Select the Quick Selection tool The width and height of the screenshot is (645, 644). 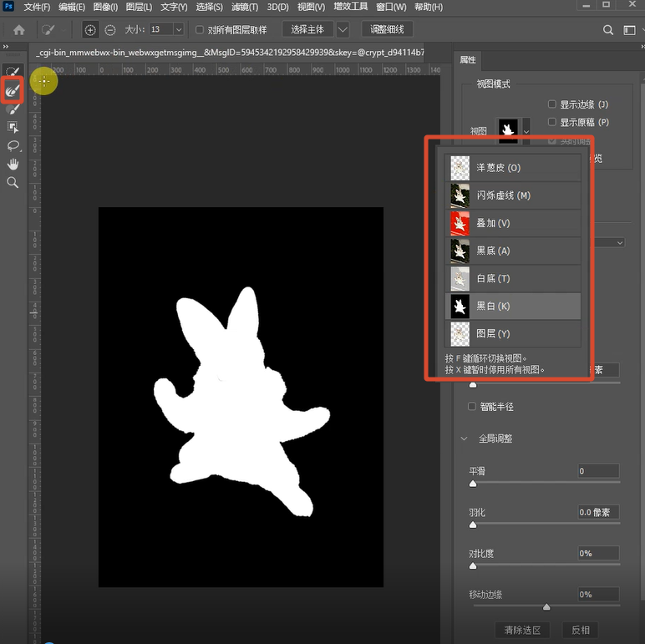[13, 71]
